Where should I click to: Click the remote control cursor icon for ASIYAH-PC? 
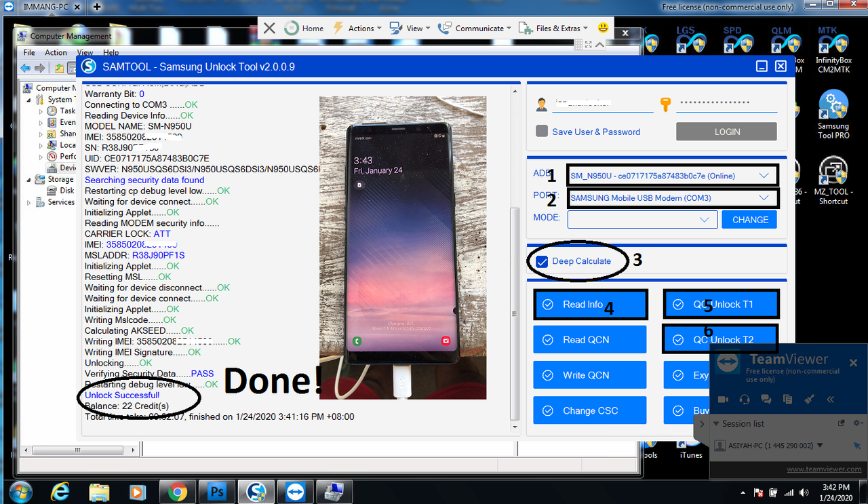857,446
